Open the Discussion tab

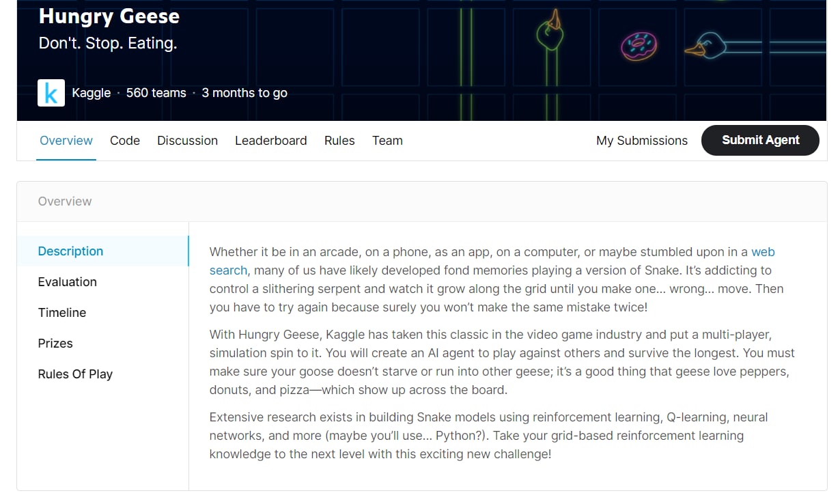pos(187,141)
